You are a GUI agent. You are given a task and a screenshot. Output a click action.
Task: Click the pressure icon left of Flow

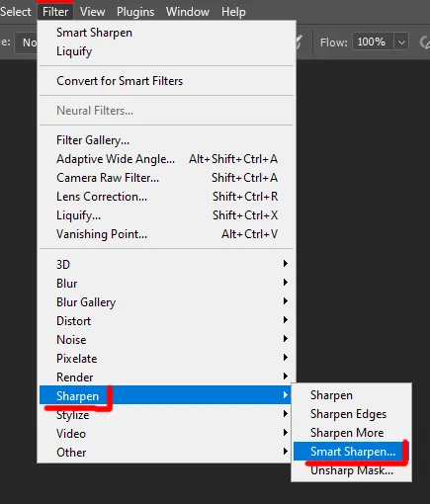point(299,42)
